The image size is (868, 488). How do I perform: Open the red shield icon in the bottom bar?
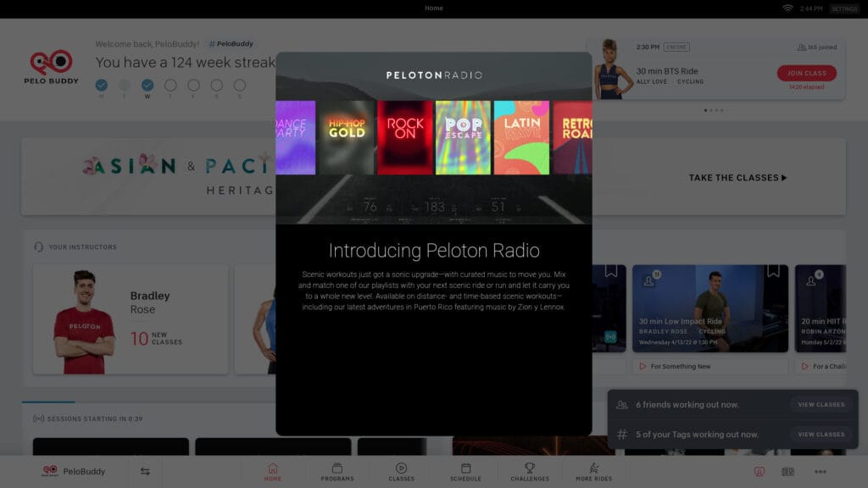(x=759, y=471)
